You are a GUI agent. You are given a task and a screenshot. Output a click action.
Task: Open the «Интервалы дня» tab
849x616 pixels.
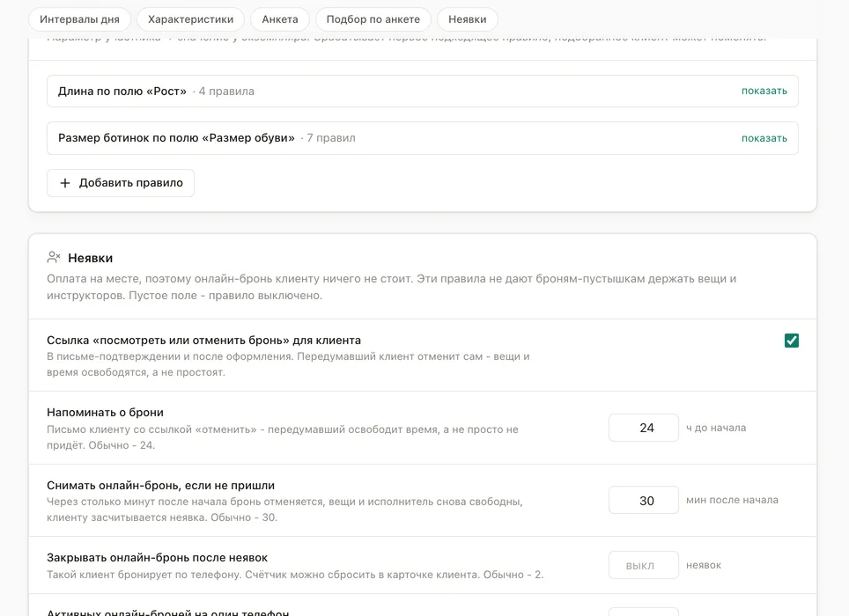79,19
